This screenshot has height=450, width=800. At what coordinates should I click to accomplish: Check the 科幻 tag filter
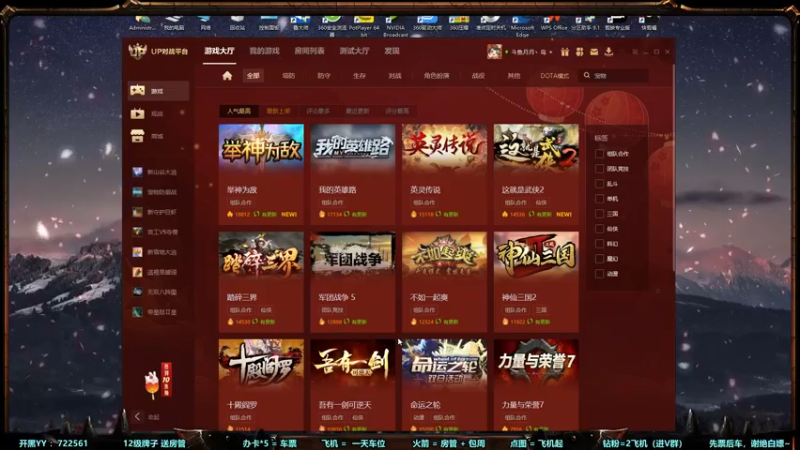click(x=599, y=244)
